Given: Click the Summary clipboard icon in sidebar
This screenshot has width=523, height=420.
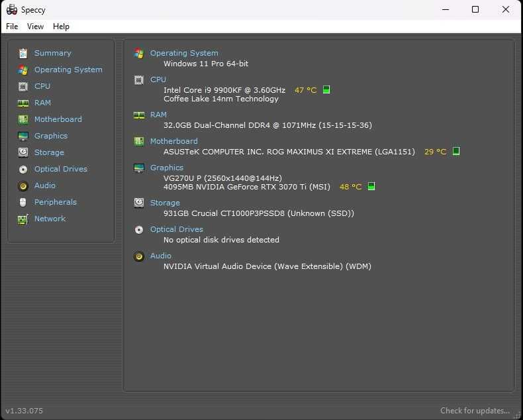Looking at the screenshot, I should pyautogui.click(x=23, y=53).
